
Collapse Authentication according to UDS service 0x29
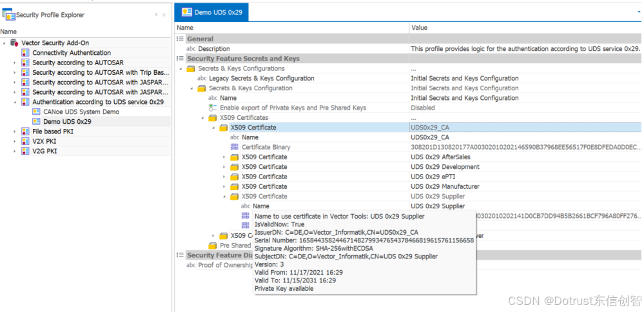(x=15, y=102)
